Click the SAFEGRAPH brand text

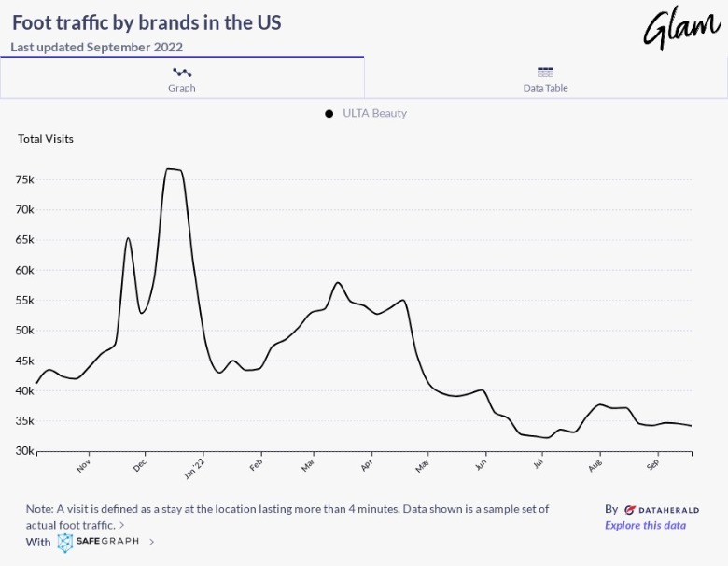tap(109, 542)
